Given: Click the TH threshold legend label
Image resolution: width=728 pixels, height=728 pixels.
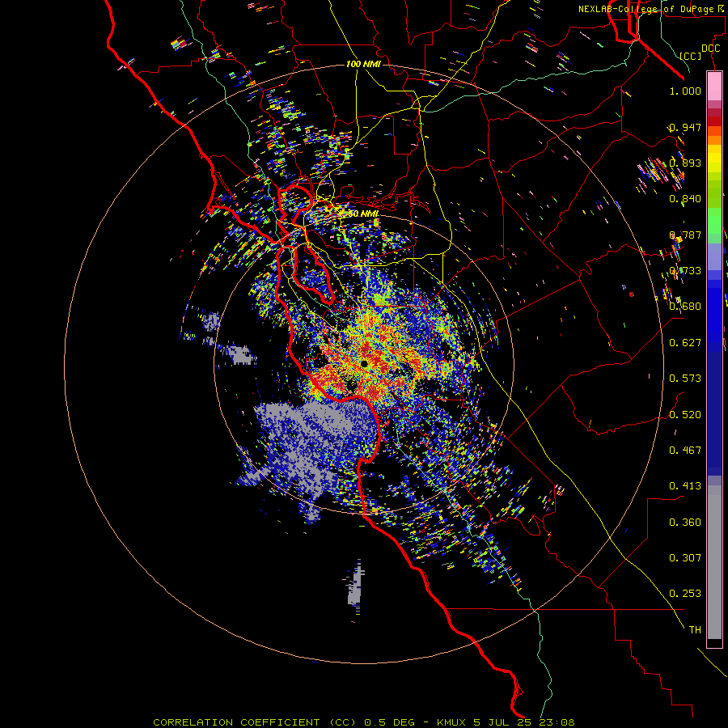Looking at the screenshot, I should tap(695, 630).
